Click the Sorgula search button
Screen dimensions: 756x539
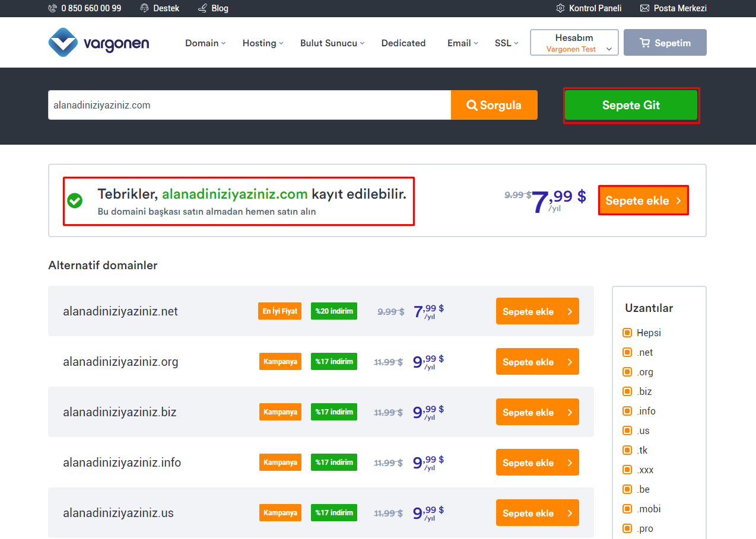(x=494, y=105)
